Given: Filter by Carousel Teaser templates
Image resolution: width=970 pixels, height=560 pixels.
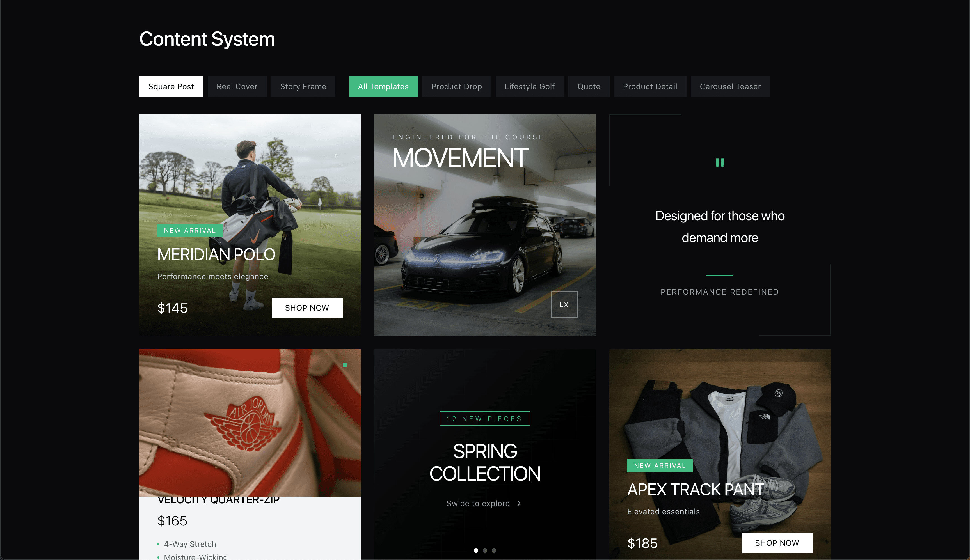Looking at the screenshot, I should (730, 86).
